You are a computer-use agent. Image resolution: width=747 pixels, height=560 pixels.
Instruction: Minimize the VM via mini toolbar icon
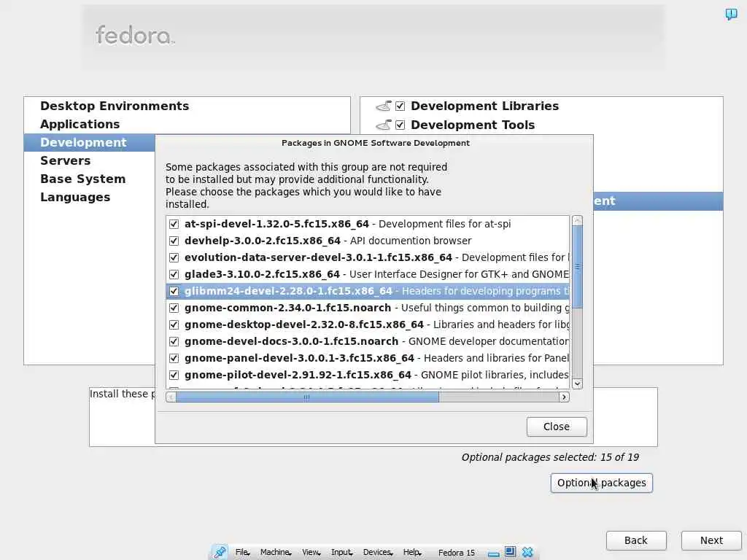coord(494,553)
